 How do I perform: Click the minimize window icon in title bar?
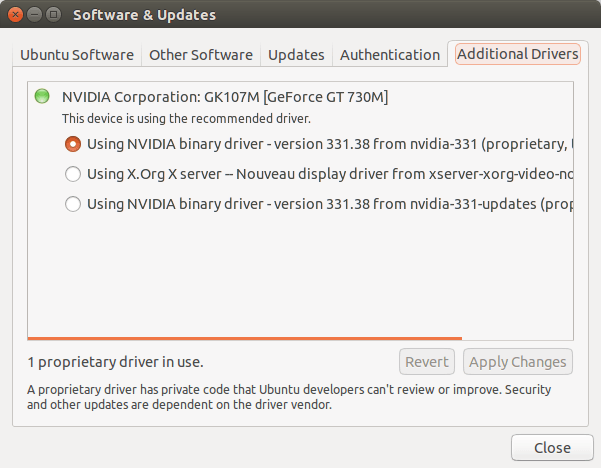[33, 15]
